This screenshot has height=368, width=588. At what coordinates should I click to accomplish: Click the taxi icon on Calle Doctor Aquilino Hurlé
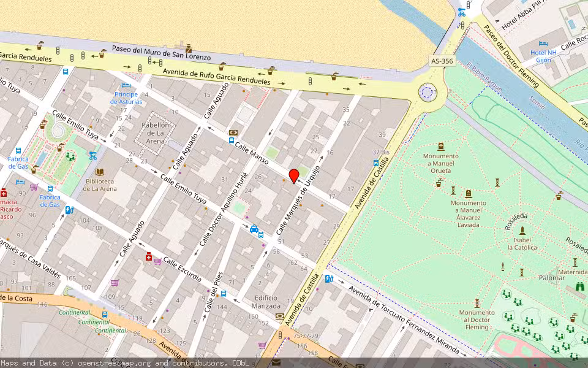[x=254, y=229]
